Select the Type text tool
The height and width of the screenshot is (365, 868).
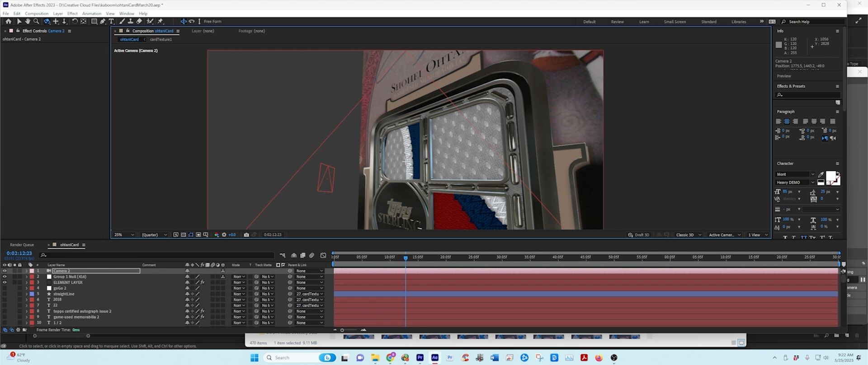click(x=111, y=21)
